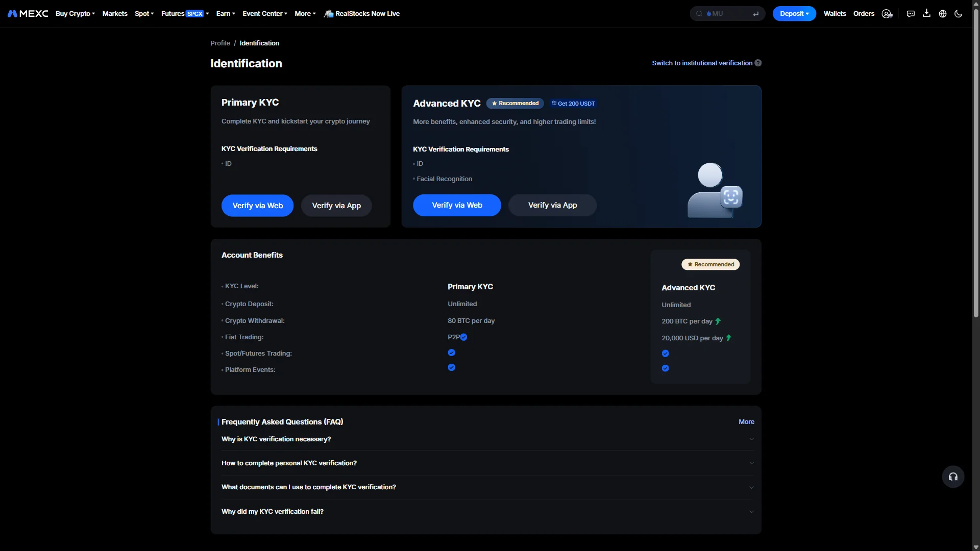Click the 'Facial Recognition' requirement text

(x=444, y=179)
